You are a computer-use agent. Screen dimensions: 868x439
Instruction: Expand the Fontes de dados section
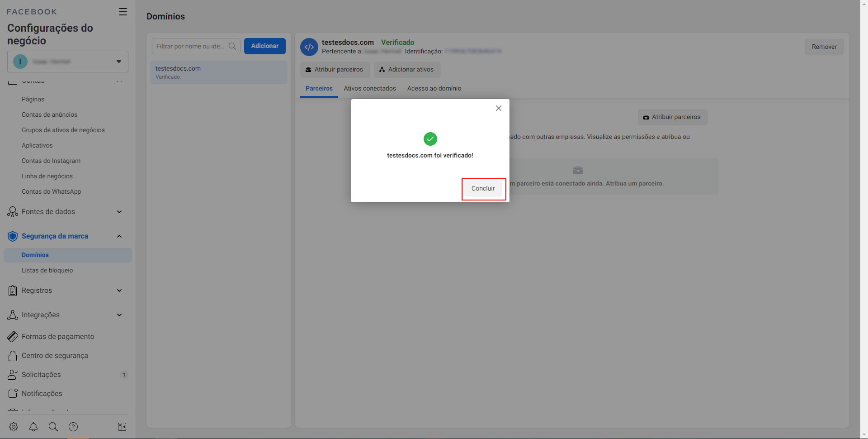point(119,212)
